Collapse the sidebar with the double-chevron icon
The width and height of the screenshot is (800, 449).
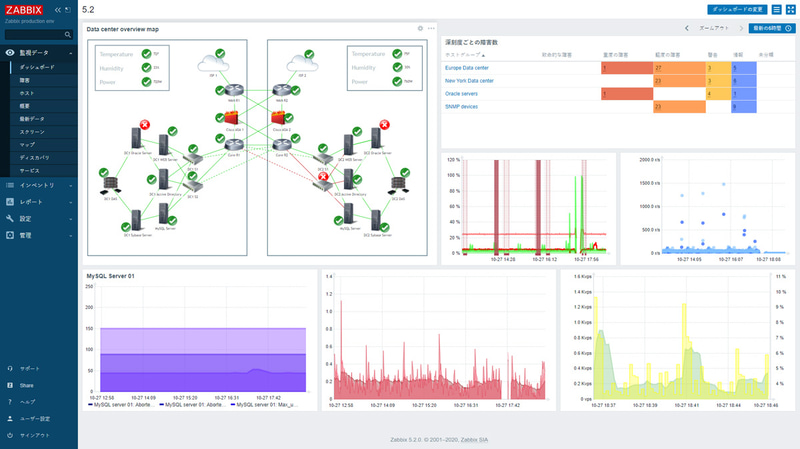(x=58, y=10)
